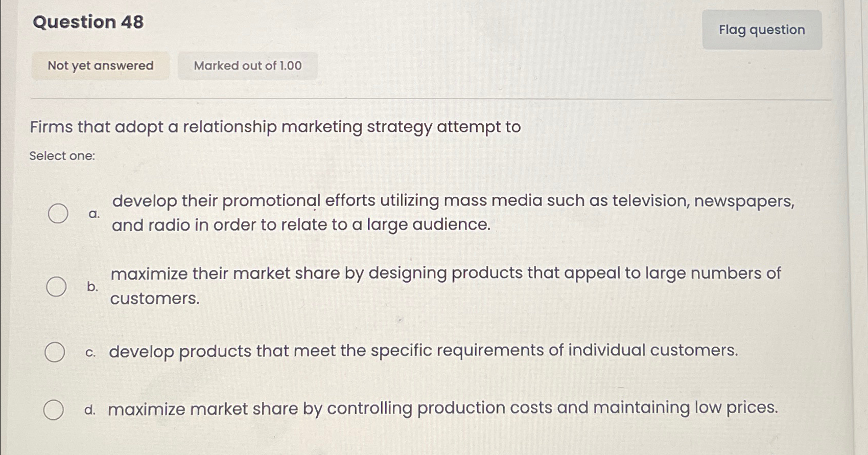The height and width of the screenshot is (455, 868).
Task: Pick the radio button for option c
Action: coord(55,352)
